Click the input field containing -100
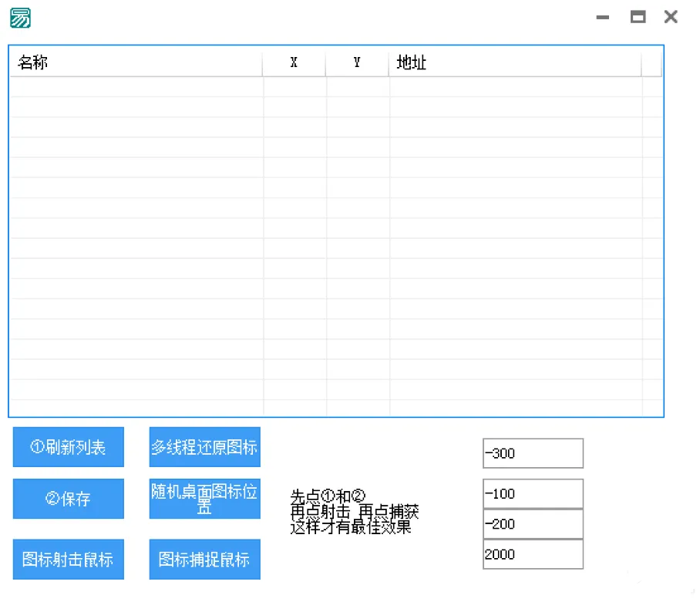 532,493
